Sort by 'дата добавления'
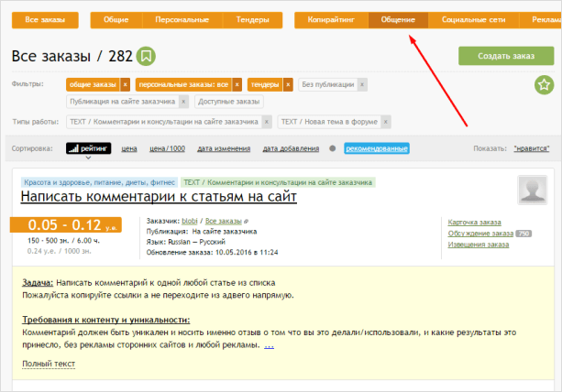Image resolution: width=562 pixels, height=392 pixels. (x=291, y=147)
